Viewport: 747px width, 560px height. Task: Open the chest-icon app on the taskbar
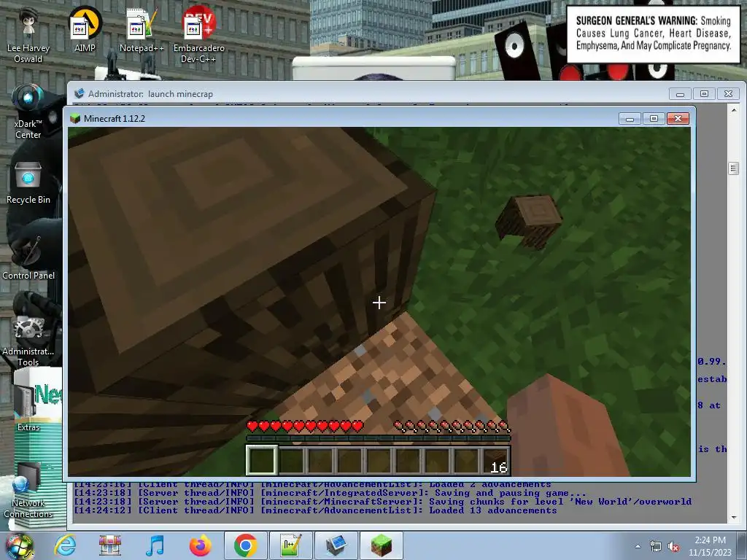(x=110, y=545)
